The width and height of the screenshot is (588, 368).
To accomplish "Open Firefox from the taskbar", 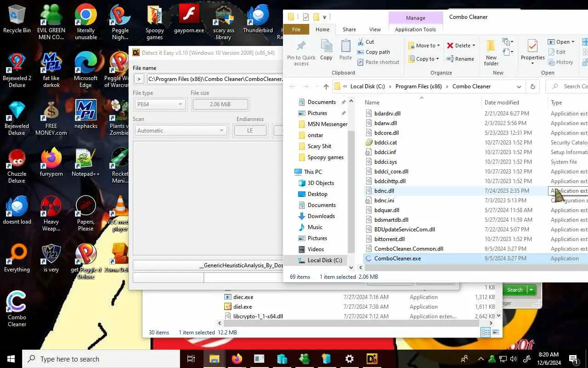I will coord(237,359).
